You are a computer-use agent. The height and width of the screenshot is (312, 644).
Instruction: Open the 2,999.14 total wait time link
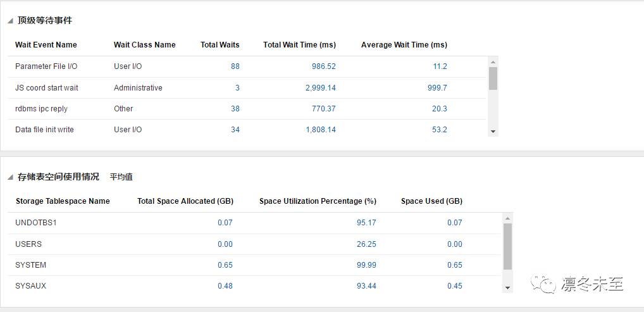(x=320, y=88)
